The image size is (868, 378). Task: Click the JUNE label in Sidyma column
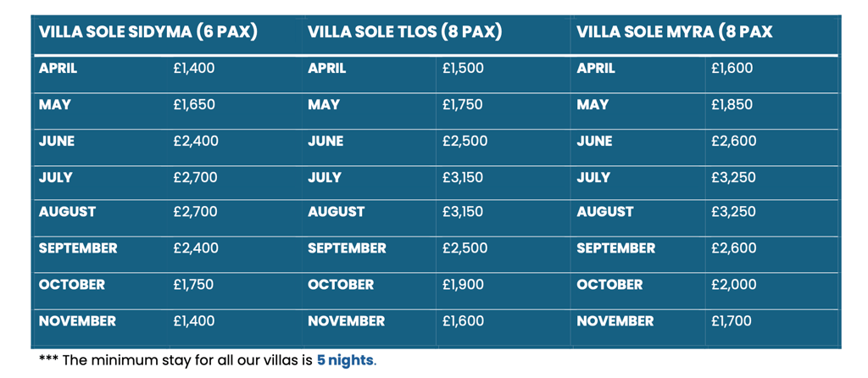pyautogui.click(x=57, y=142)
